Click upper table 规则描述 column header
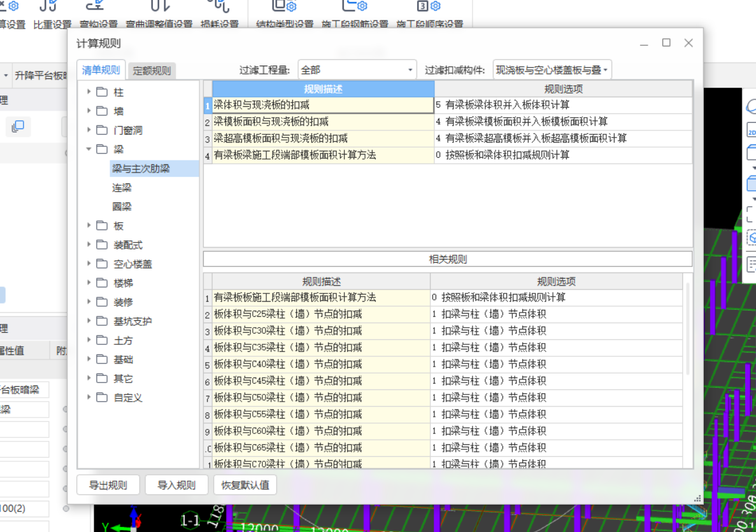This screenshot has width=756, height=532. [323, 89]
